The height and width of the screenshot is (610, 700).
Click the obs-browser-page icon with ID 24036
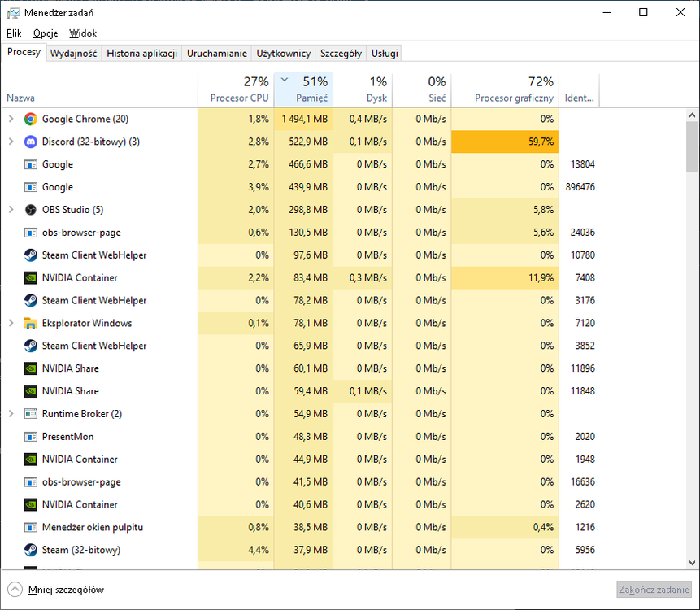tap(30, 233)
